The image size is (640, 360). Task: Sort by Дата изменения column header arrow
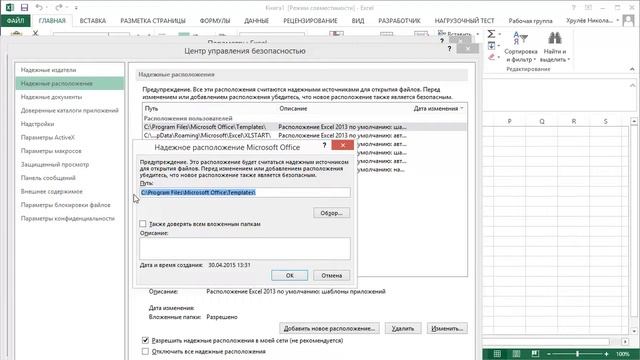tap(462, 109)
